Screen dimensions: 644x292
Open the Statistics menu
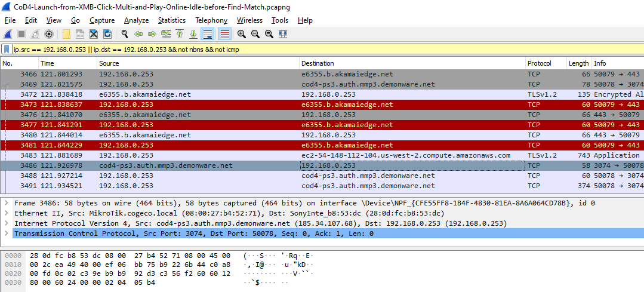172,20
